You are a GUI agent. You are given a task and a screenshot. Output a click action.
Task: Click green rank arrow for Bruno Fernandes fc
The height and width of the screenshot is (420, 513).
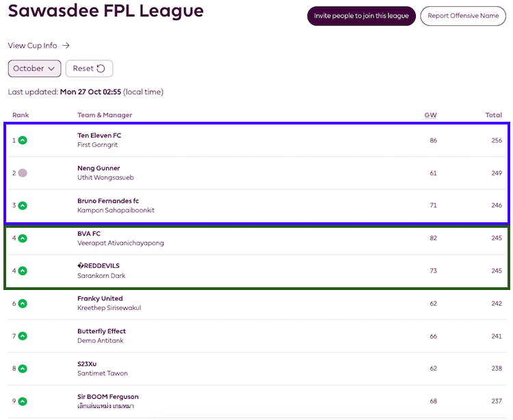[23, 205]
